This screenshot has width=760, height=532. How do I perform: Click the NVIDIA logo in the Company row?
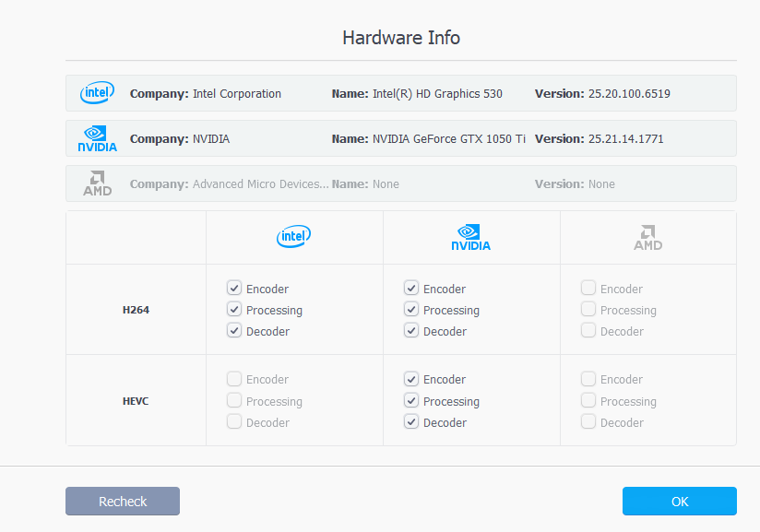98,138
